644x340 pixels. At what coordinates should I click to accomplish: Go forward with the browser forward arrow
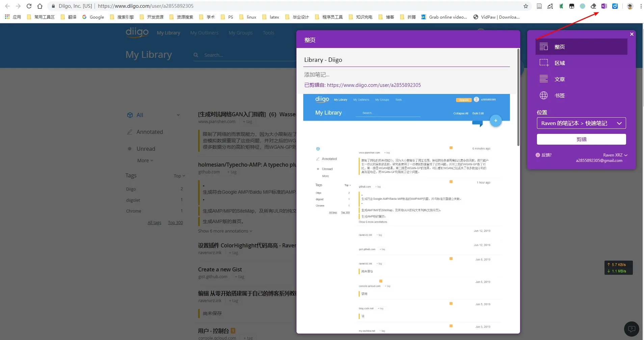point(18,6)
